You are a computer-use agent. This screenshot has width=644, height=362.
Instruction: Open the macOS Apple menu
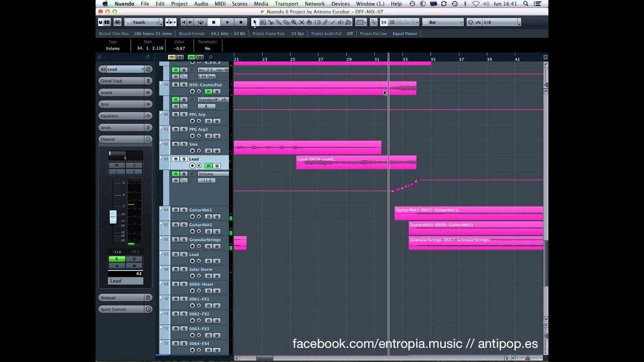(x=105, y=4)
